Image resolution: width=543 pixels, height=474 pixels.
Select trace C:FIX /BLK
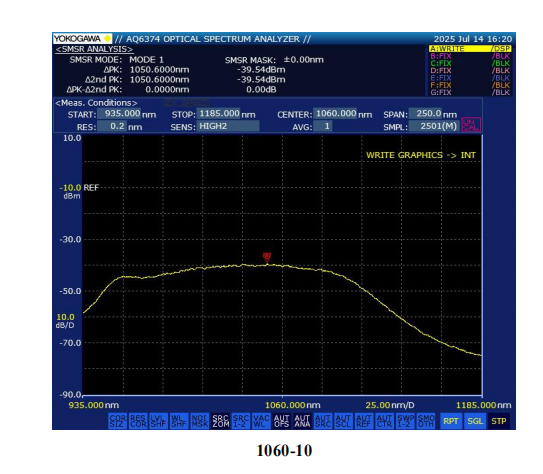[x=470, y=63]
